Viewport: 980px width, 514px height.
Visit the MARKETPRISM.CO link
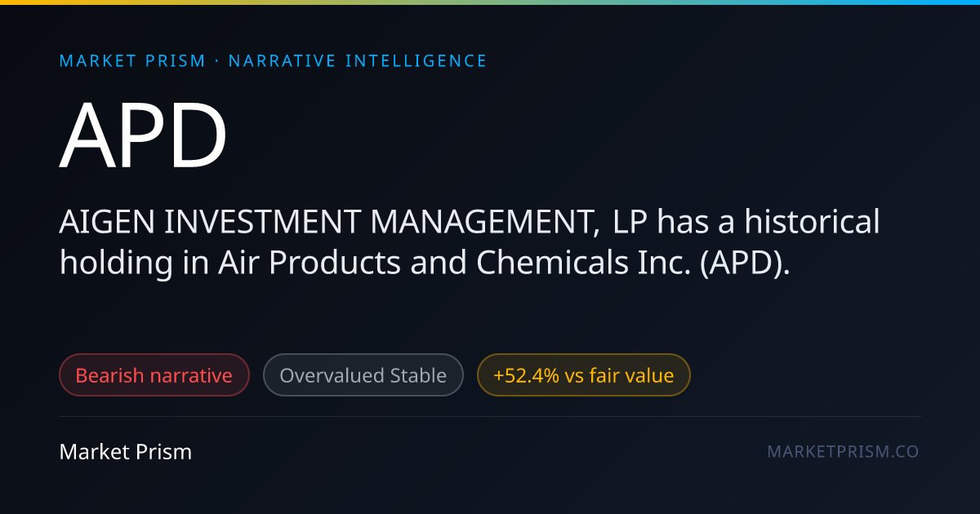click(x=843, y=451)
